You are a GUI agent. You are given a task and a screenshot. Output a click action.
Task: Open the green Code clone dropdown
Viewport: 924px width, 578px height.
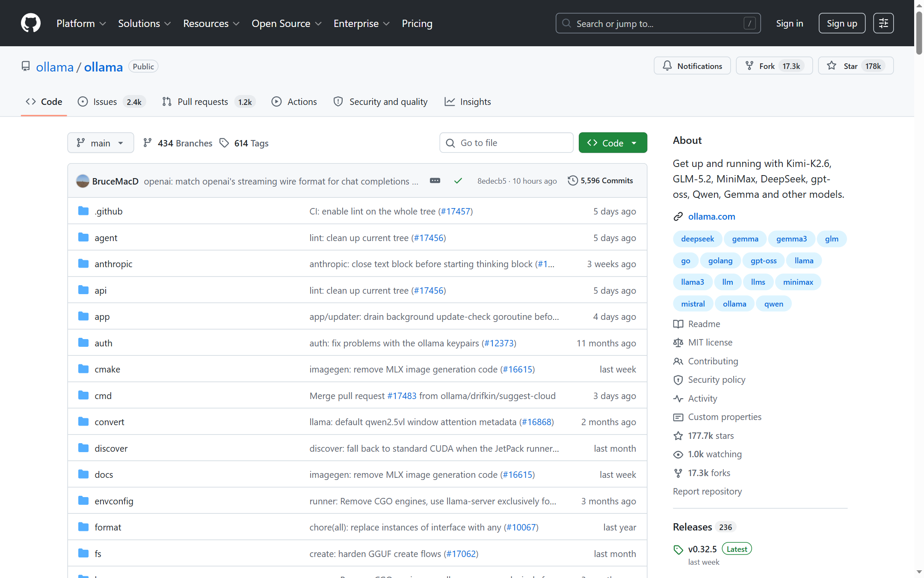613,143
